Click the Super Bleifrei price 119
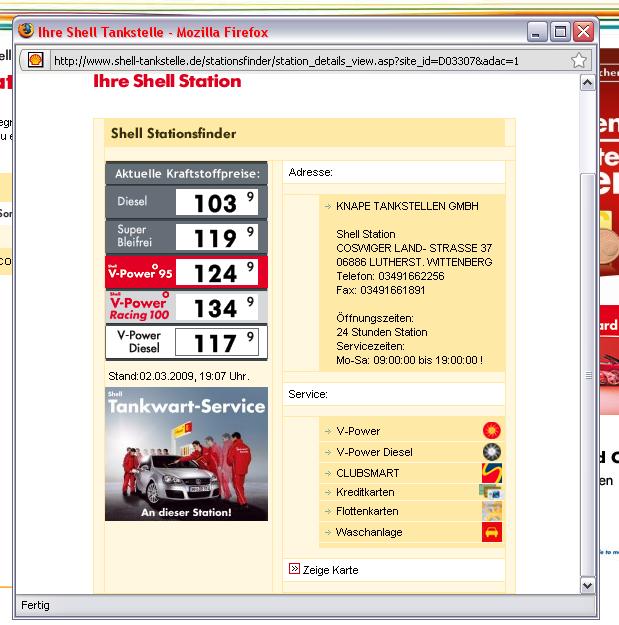The width and height of the screenshot is (619, 625). pyautogui.click(x=217, y=237)
